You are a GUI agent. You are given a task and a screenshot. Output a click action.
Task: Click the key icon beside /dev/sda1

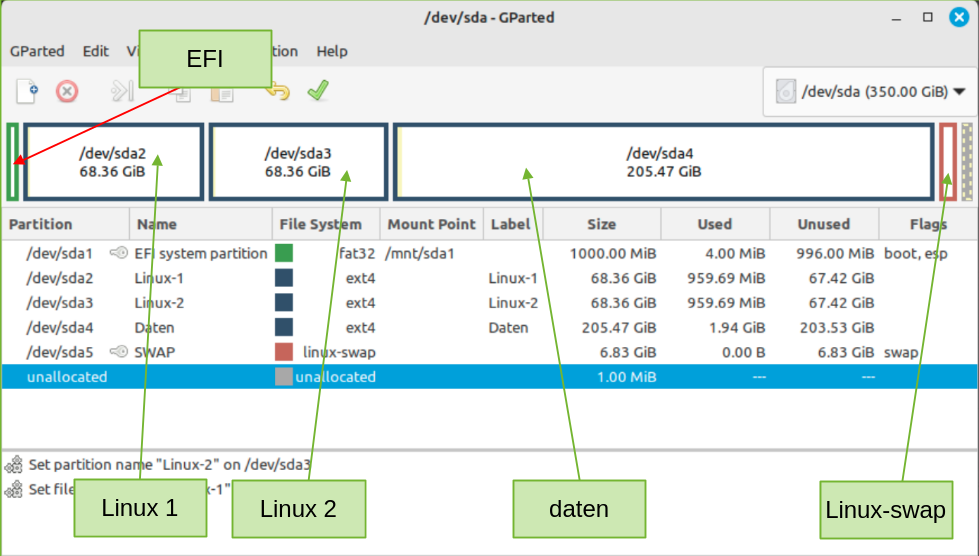pos(119,253)
